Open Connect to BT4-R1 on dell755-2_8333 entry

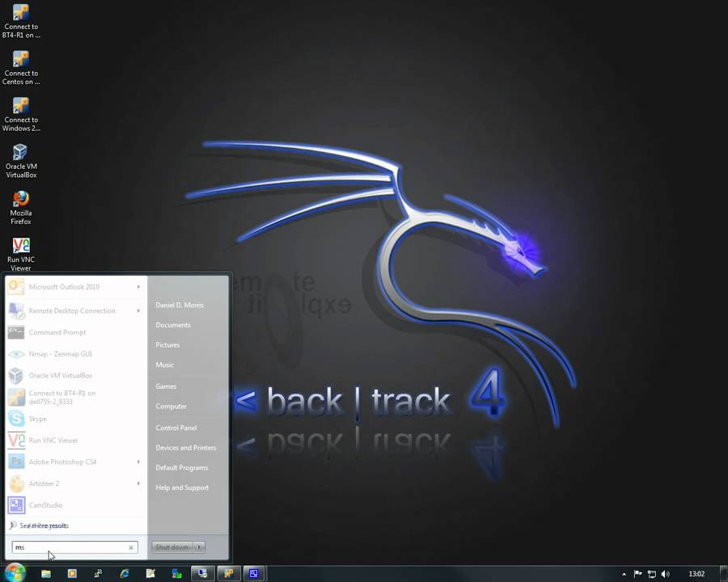pos(76,397)
